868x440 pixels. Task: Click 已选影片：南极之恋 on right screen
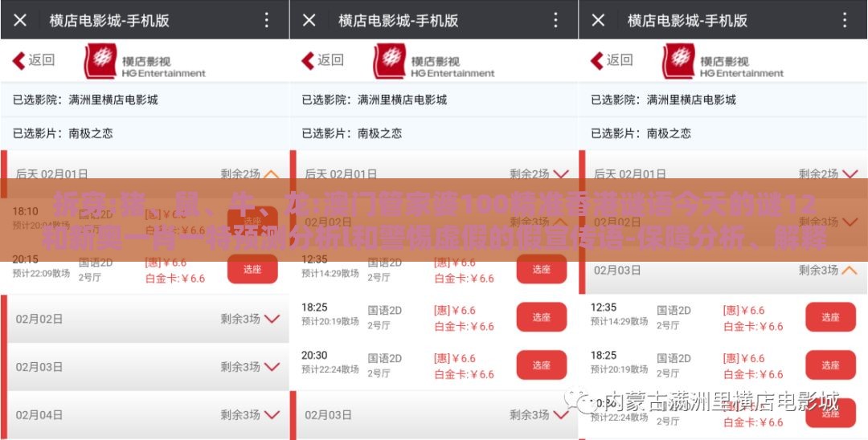tap(641, 133)
